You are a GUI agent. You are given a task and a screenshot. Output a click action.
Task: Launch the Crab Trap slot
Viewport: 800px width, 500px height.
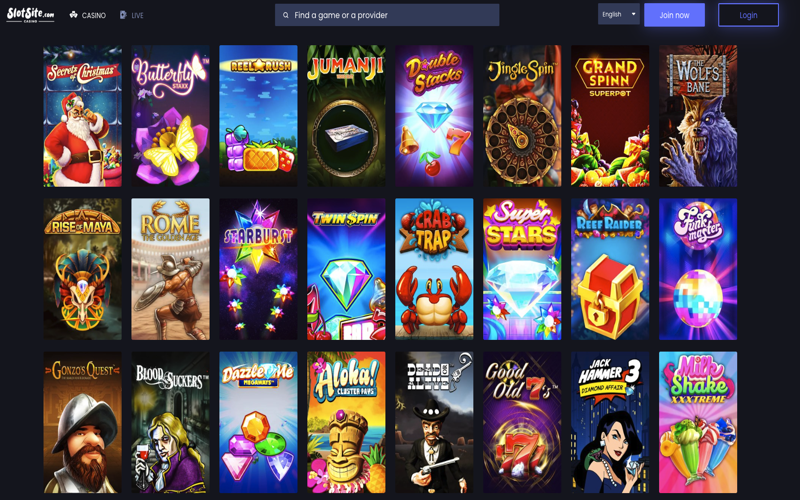coord(434,269)
